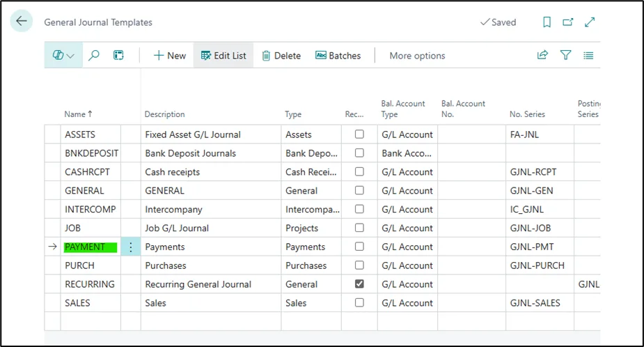Go back with the arrow button
This screenshot has height=347, width=644.
[x=22, y=21]
